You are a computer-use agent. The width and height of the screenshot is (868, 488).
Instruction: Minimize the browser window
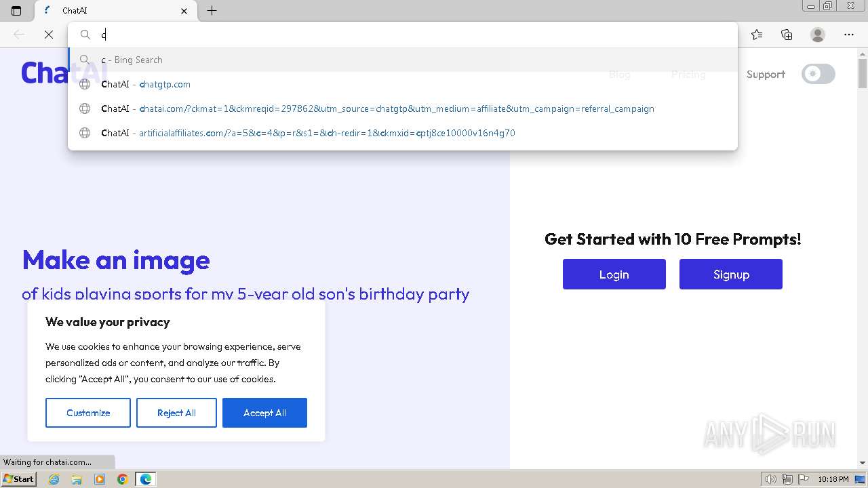pyautogui.click(x=810, y=5)
